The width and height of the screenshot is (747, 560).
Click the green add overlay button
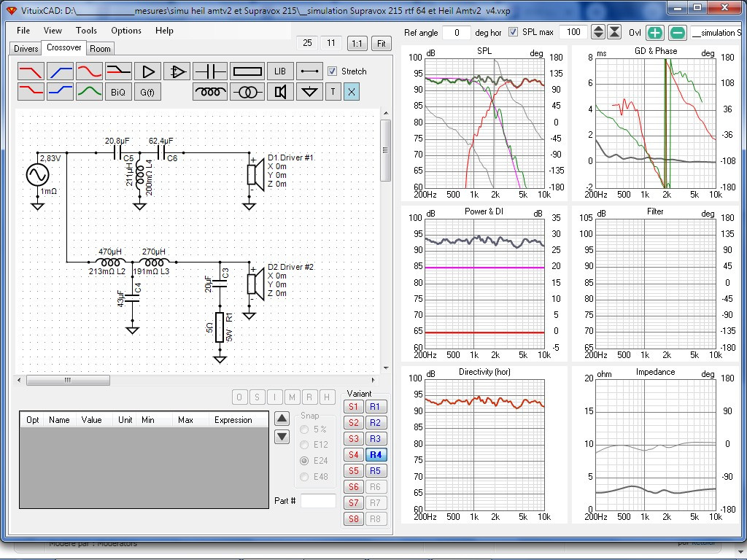point(654,32)
